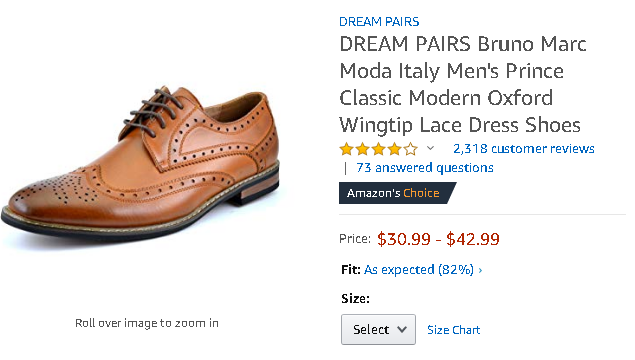Viewport: 635px width, 360px height.
Task: Click the third gold rating star
Action: point(378,149)
